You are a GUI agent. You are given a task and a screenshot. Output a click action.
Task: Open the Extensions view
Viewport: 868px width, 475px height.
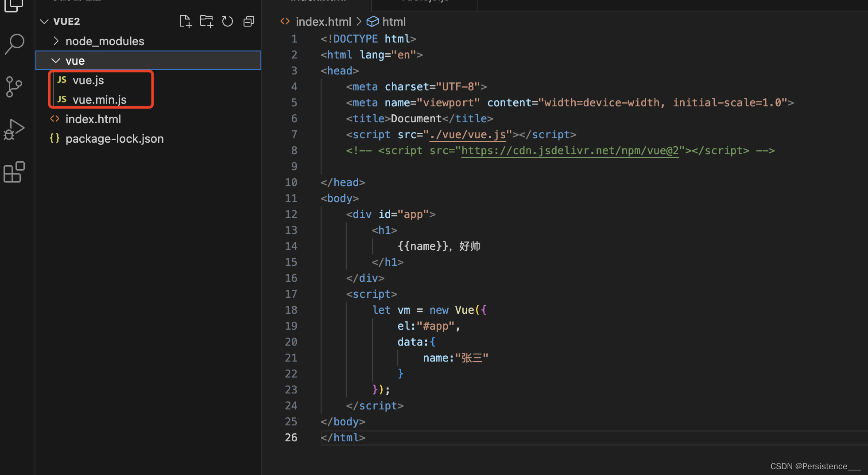(x=14, y=172)
